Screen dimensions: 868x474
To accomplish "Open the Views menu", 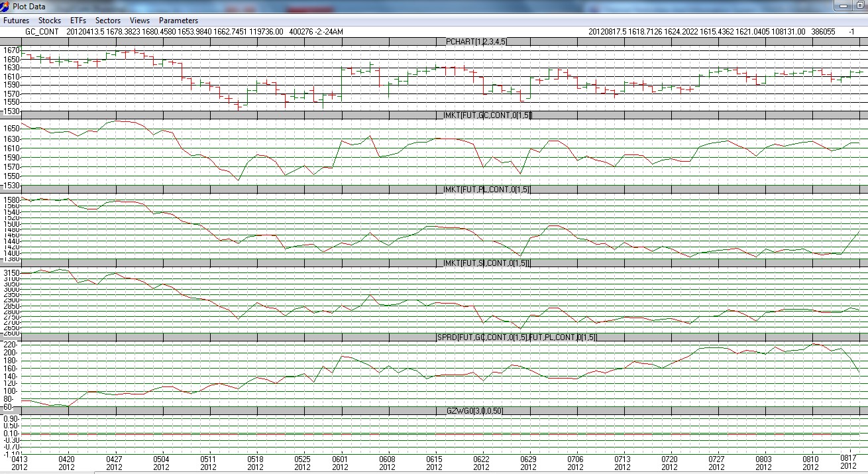I will coord(140,21).
